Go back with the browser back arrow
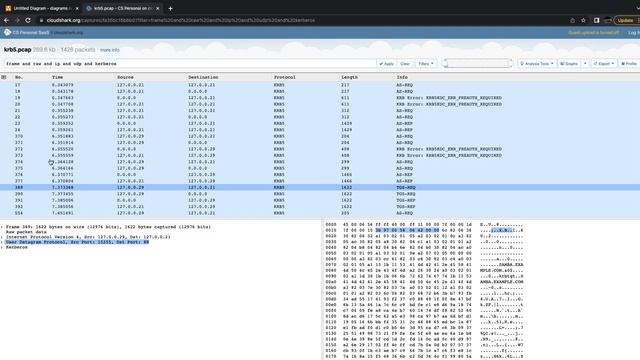Image resolution: width=640 pixels, height=360 pixels. pyautogui.click(x=7, y=20)
